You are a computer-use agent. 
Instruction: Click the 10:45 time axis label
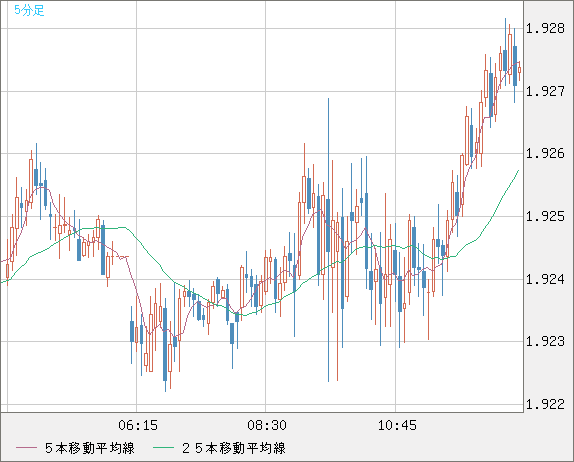click(397, 425)
